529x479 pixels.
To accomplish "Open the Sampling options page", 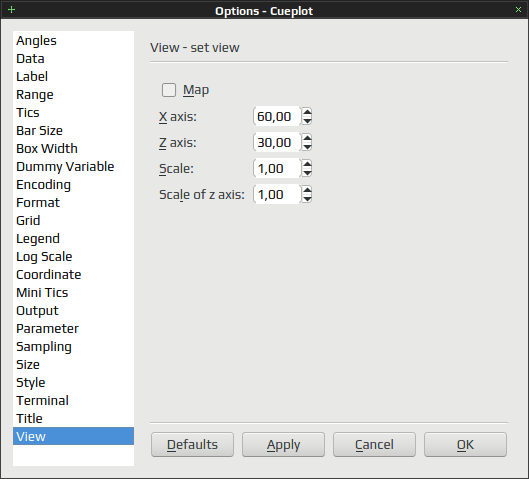I will (73, 346).
